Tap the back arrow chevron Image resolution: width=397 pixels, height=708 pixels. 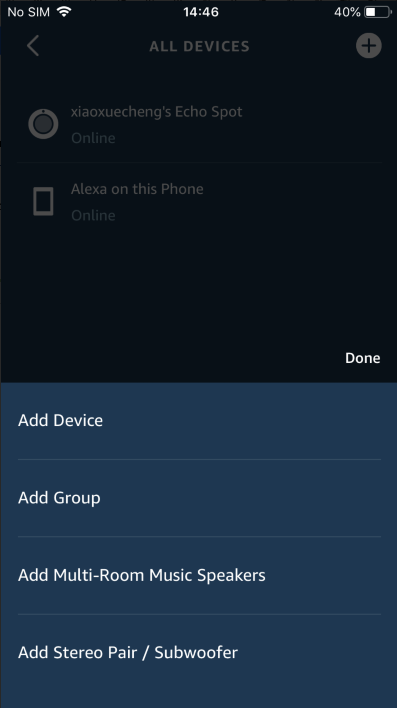33,46
